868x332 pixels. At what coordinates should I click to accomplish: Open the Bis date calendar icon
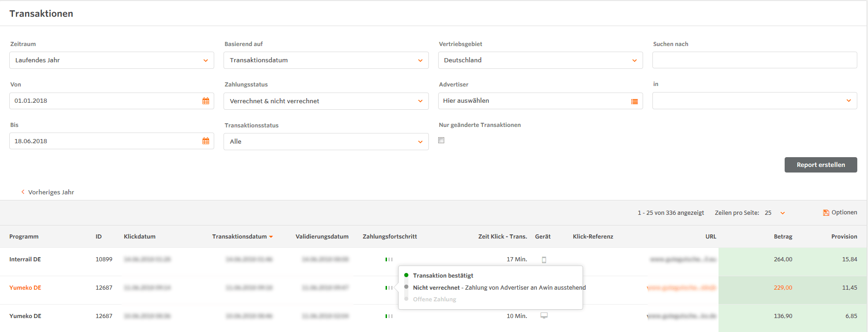[x=205, y=141]
